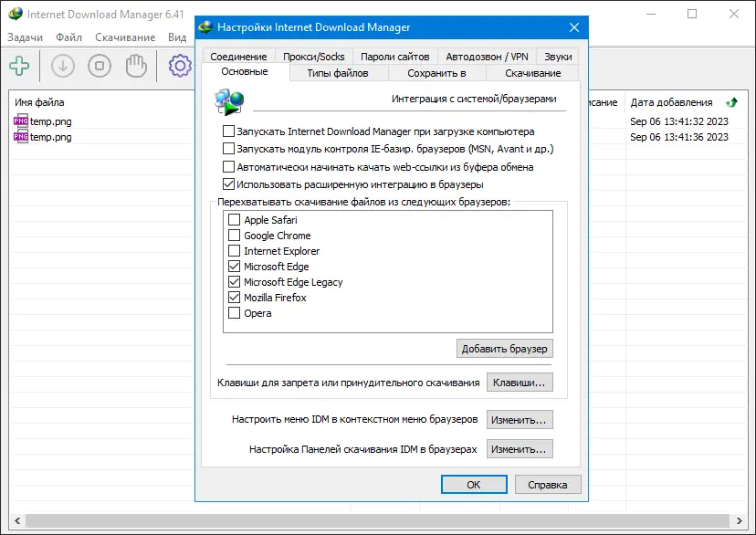This screenshot has height=535, width=756.
Task: Enable launching IDM on computer startup
Action: coord(228,131)
